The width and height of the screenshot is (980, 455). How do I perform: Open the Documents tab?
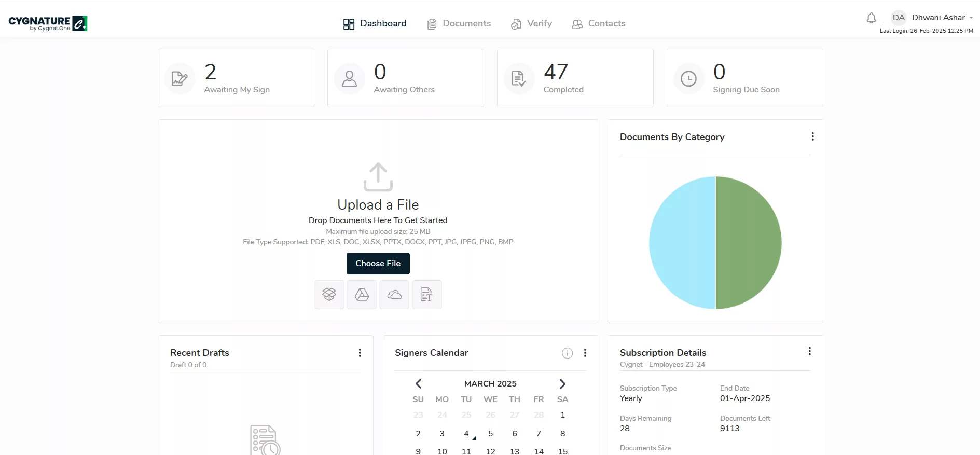coord(459,24)
